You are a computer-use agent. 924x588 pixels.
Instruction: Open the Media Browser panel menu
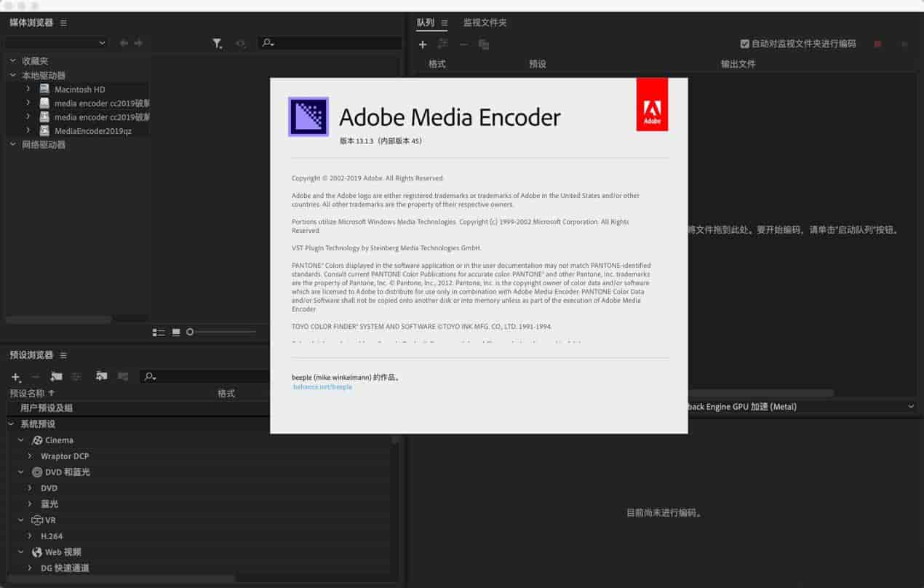pos(63,23)
